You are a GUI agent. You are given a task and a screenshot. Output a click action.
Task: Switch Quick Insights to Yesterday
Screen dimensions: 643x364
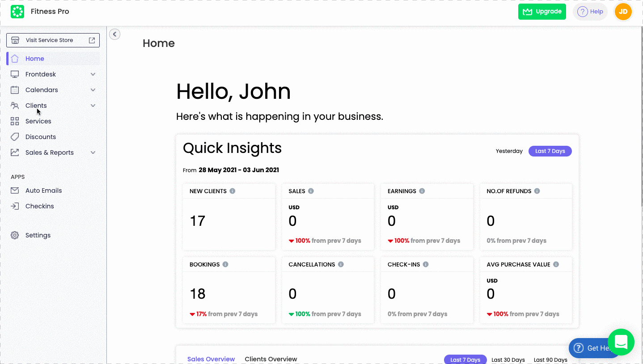pos(509,151)
